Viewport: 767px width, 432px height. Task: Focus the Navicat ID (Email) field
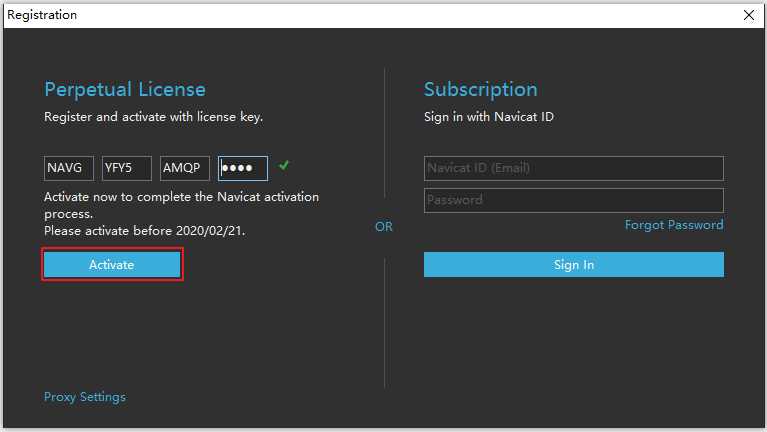click(574, 168)
